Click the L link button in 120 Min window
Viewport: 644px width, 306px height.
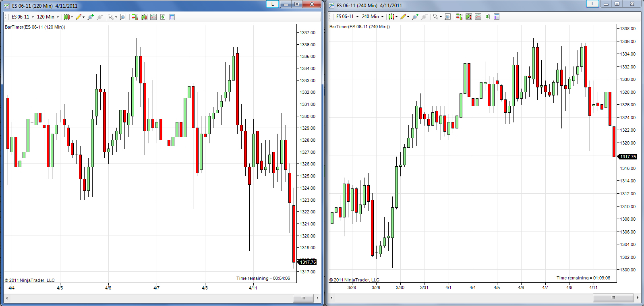click(x=273, y=4)
